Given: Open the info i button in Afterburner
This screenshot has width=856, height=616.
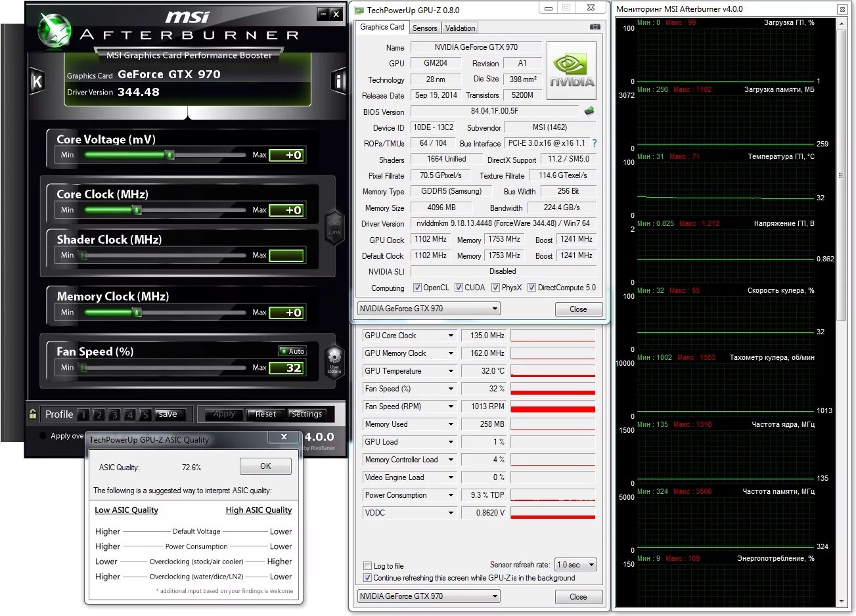Looking at the screenshot, I should (x=339, y=81).
